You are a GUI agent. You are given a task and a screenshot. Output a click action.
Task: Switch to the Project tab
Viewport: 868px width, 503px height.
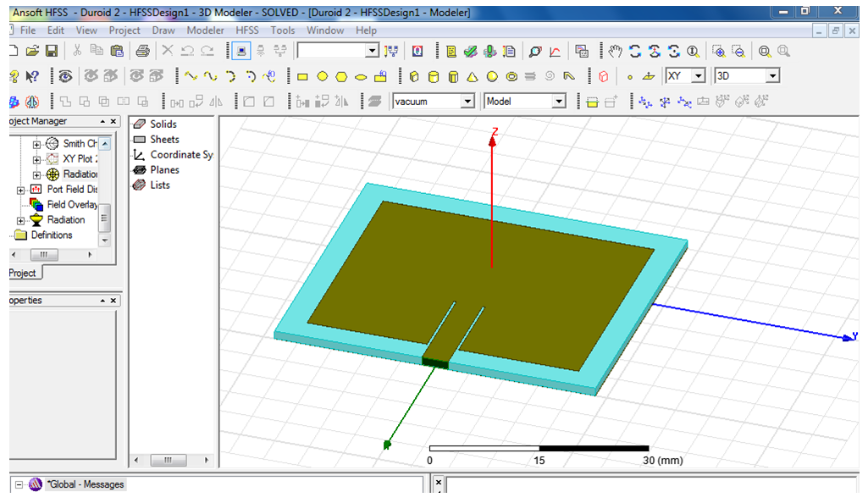22,273
